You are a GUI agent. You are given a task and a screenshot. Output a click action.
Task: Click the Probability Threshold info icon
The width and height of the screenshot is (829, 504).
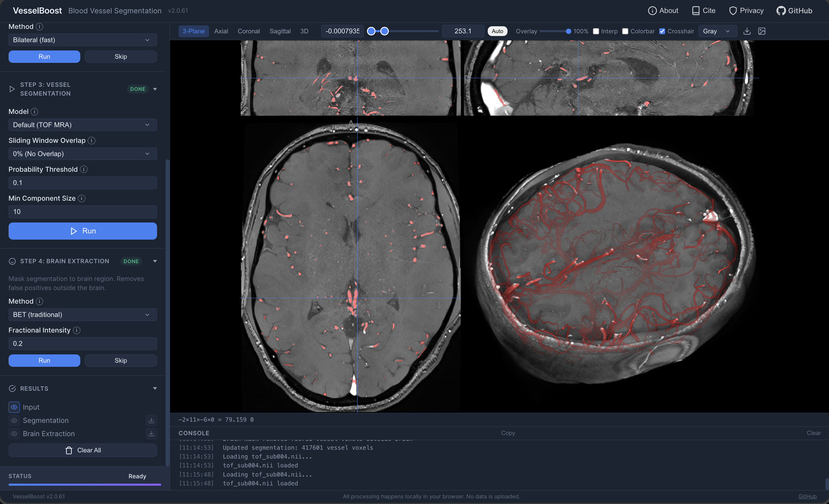coord(84,169)
